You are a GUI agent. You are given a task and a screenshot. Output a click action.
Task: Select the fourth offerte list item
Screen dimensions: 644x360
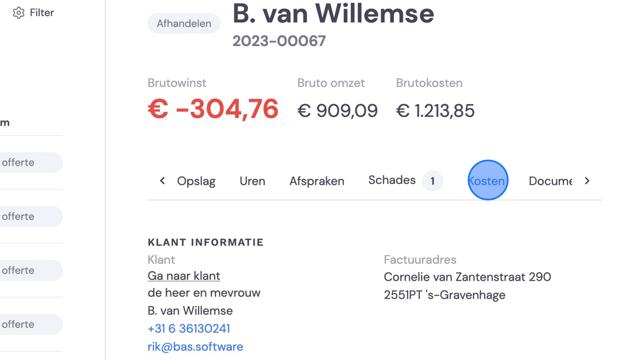31,324
